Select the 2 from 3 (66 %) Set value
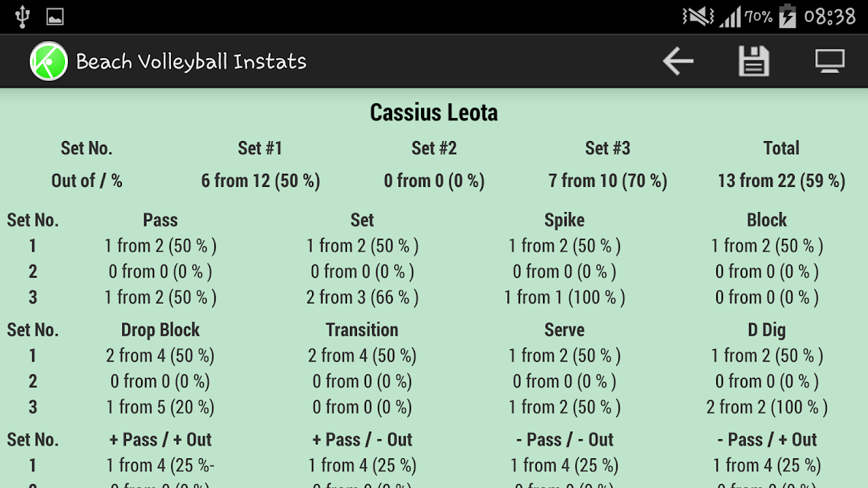The image size is (868, 488). pos(362,297)
